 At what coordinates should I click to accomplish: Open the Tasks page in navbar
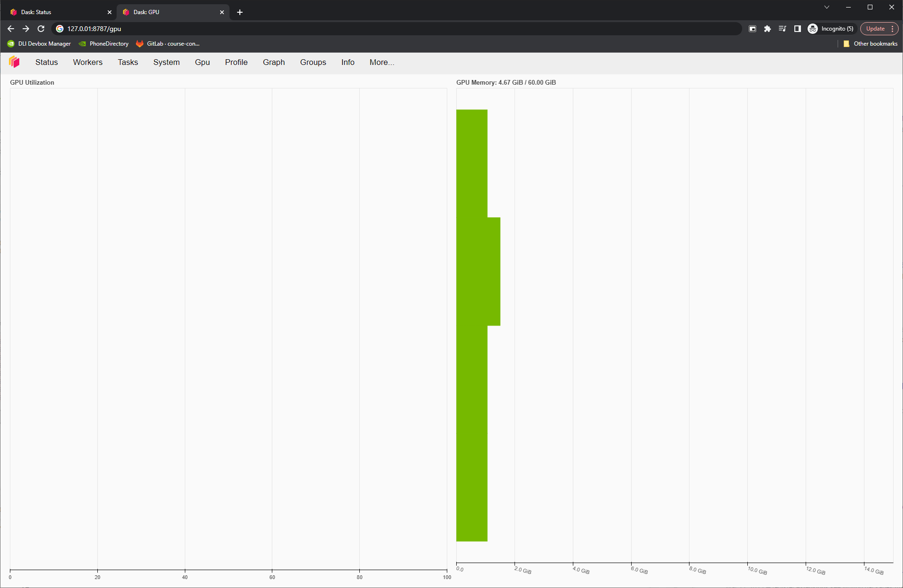click(x=127, y=62)
